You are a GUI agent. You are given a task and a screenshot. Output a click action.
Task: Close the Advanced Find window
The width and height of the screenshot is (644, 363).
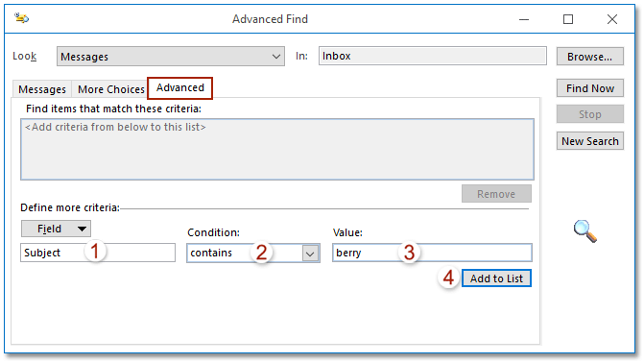click(612, 19)
